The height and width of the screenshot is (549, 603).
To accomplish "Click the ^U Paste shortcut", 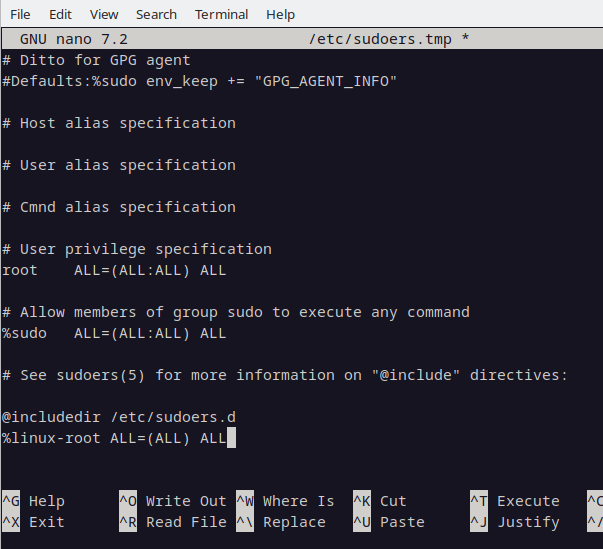I will point(389,522).
